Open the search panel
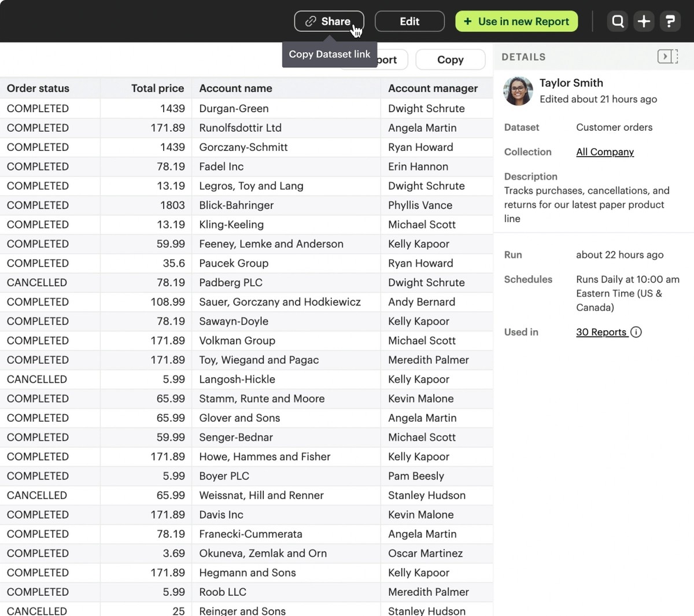This screenshot has width=694, height=616. [617, 21]
